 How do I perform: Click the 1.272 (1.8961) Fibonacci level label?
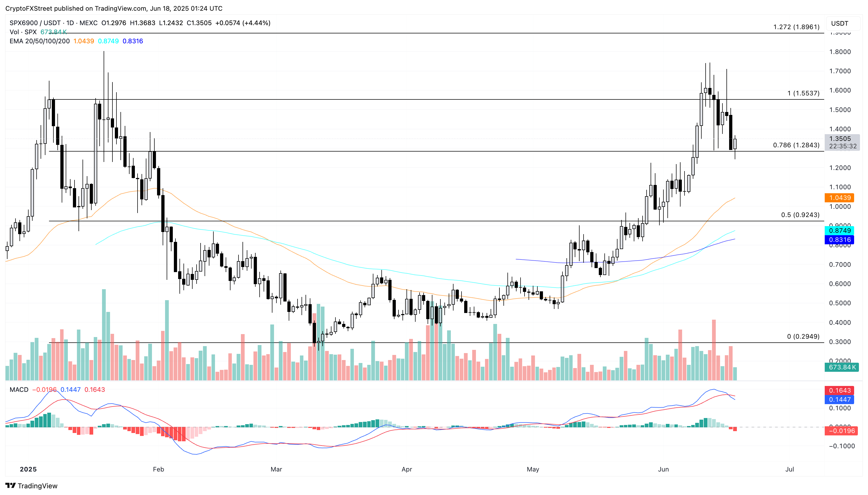click(796, 27)
